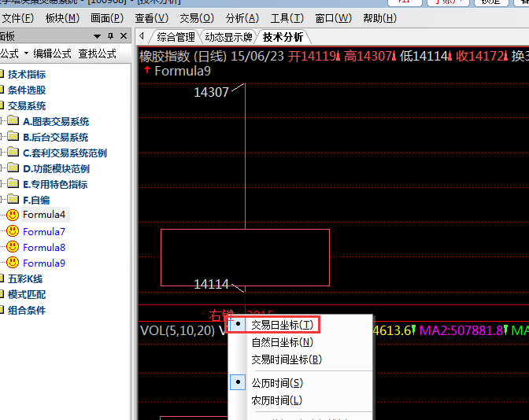Open the 交易(O) menu
529x420 pixels.
tap(197, 18)
